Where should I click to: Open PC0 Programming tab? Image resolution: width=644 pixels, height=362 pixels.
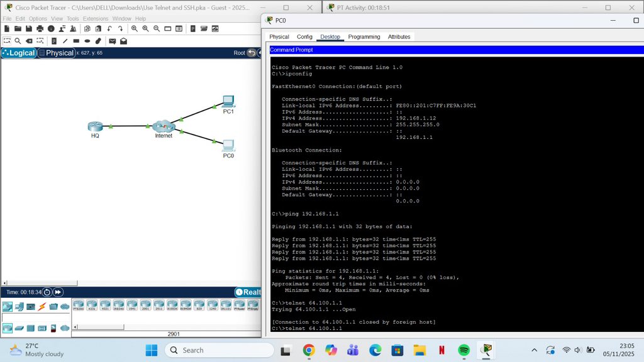click(x=364, y=36)
